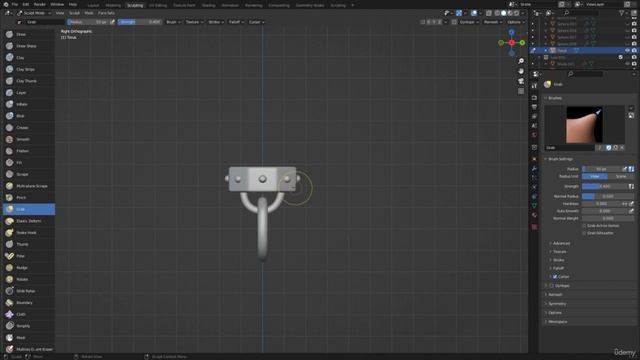Adjust the Radius slider in header
This screenshot has height=360, width=640.
tap(88, 22)
